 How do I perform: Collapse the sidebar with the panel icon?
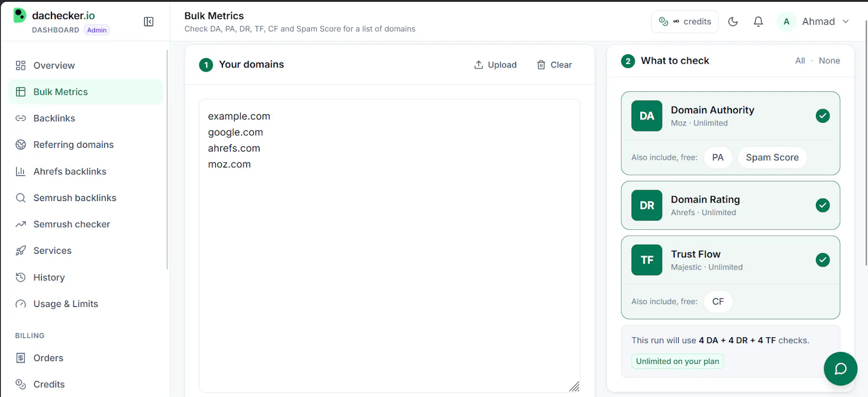tap(149, 22)
